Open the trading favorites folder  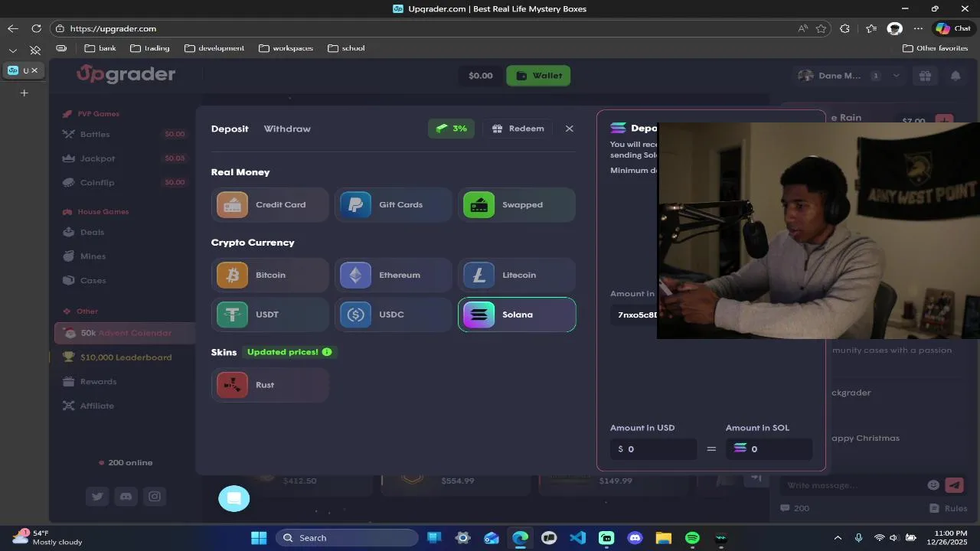tap(150, 48)
